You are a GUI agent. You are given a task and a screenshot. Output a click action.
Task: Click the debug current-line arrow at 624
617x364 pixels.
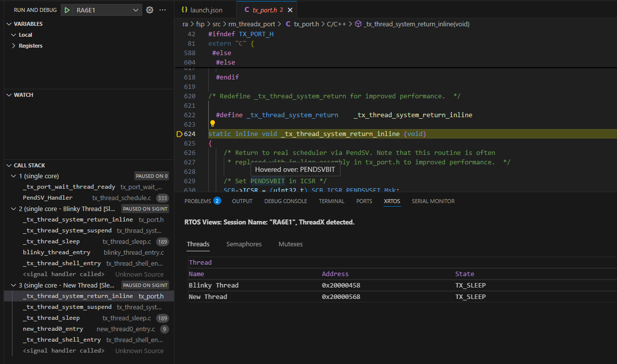point(179,134)
